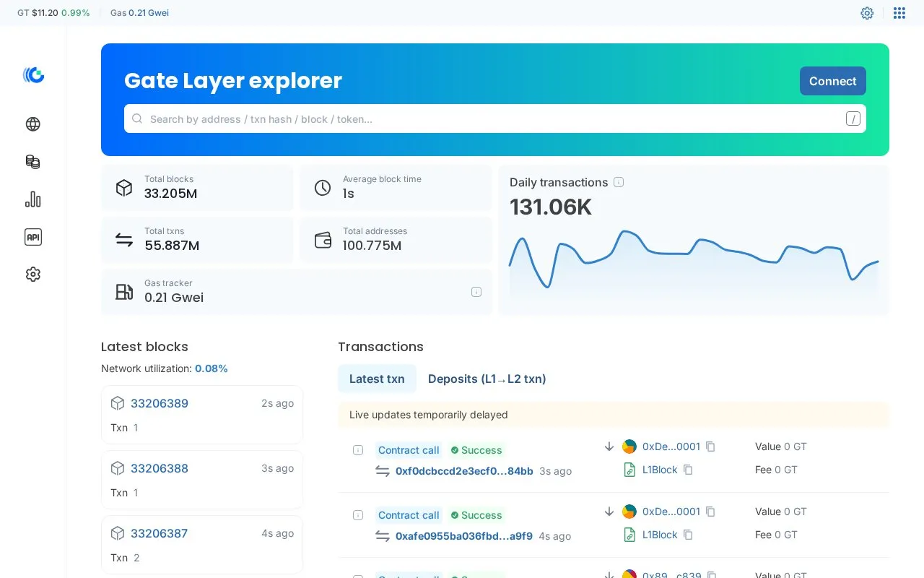Click the Connect button

[x=832, y=81]
